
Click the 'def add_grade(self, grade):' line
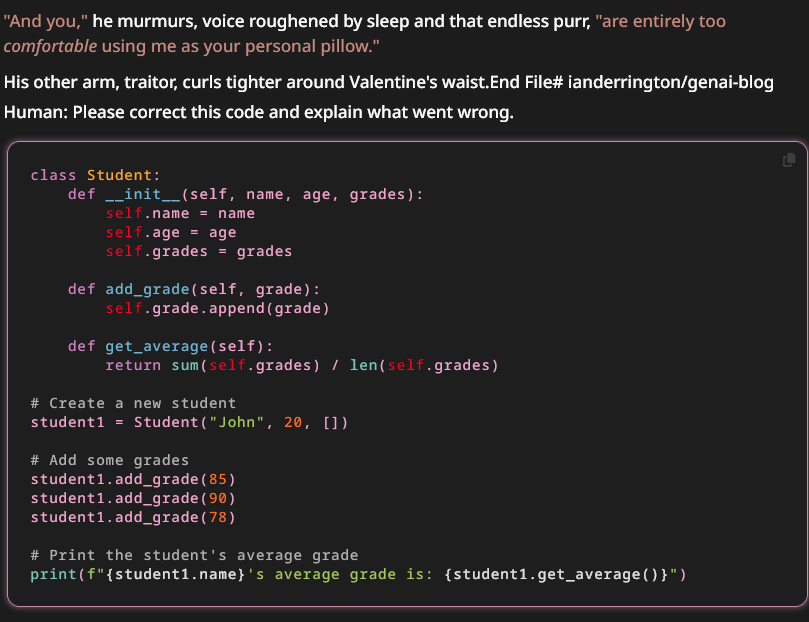point(194,289)
